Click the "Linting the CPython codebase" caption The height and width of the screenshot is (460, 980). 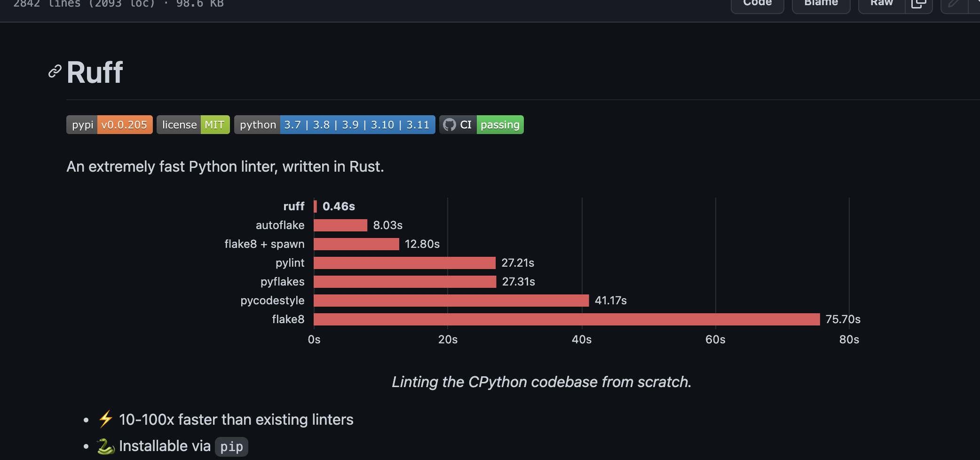(x=541, y=382)
